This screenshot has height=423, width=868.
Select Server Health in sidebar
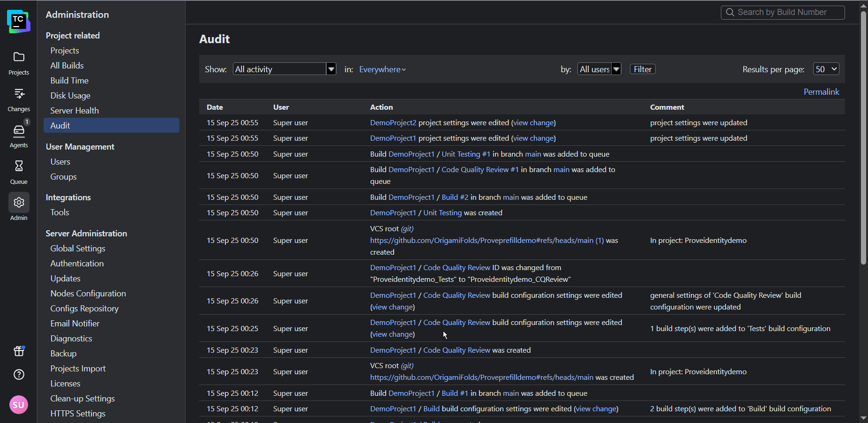click(x=75, y=111)
